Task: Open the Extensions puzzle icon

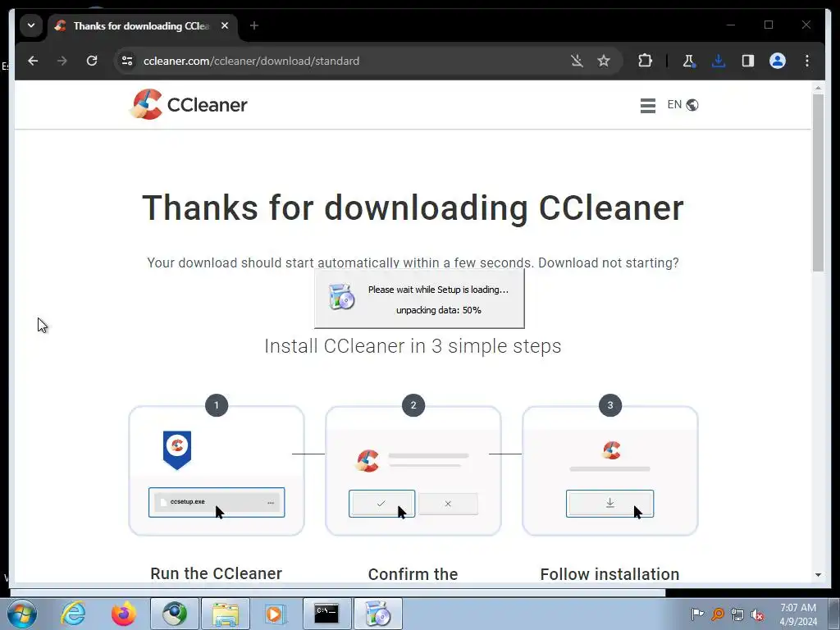Action: [x=645, y=61]
